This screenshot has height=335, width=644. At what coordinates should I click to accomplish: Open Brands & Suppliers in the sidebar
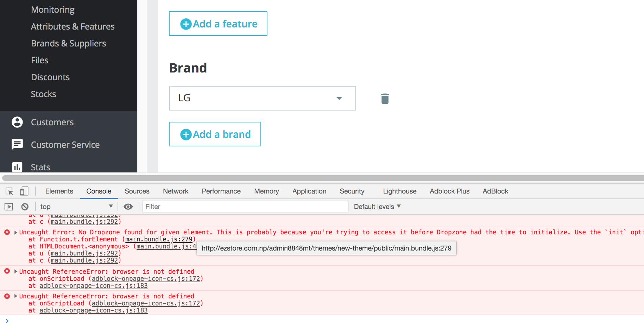69,43
